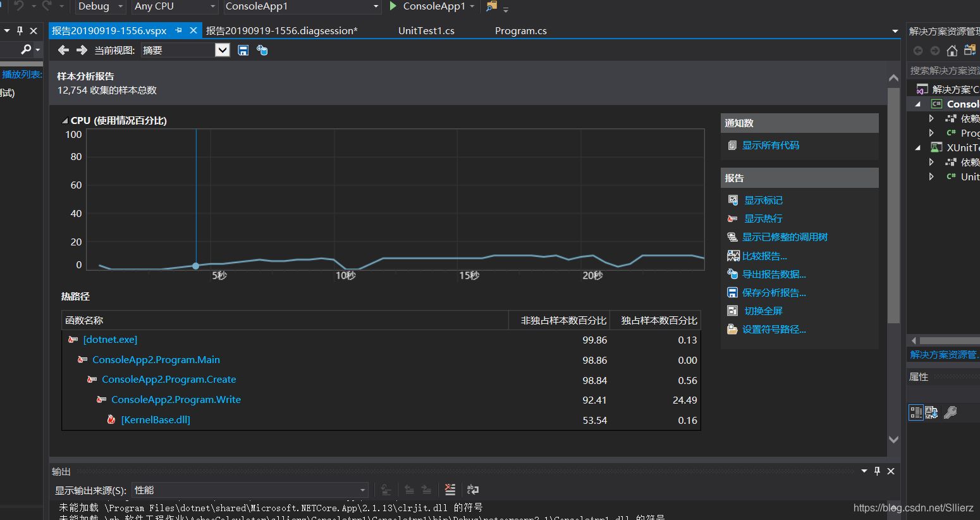Screen dimensions: 980x520
Task: Export report data using the toolbar icon
Action: [x=262, y=50]
